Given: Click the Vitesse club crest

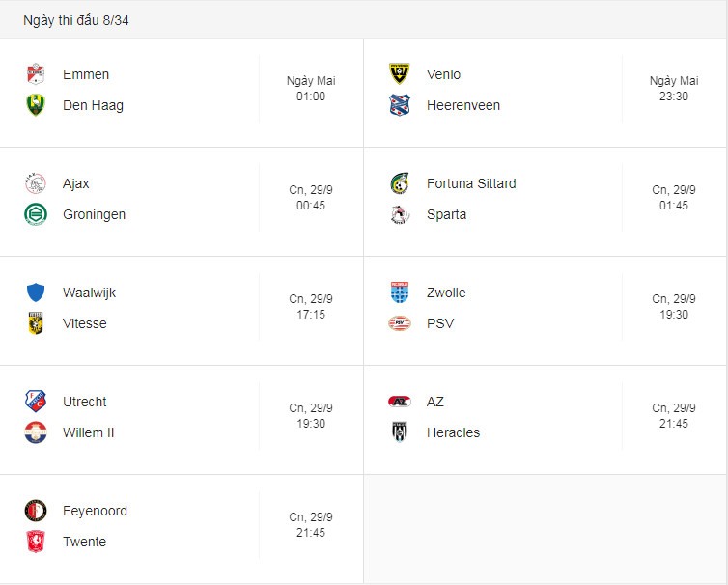Looking at the screenshot, I should 36,323.
